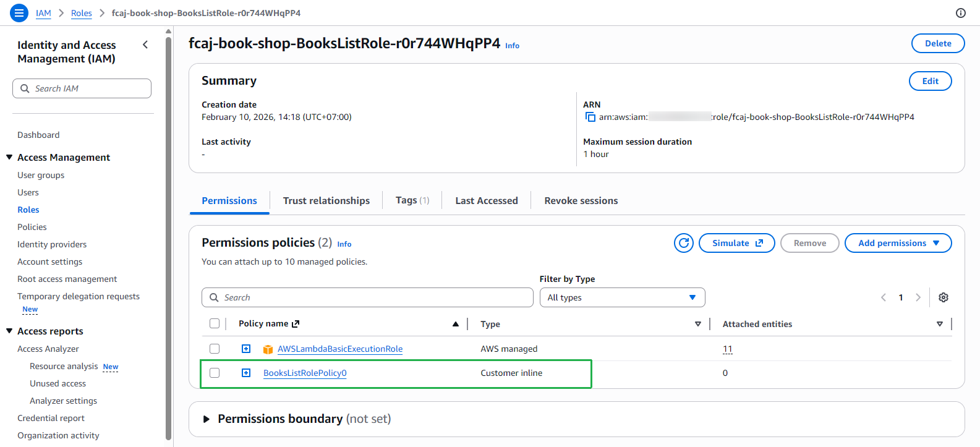The image size is (980, 447).
Task: Click the Remove policy button
Action: pos(810,243)
